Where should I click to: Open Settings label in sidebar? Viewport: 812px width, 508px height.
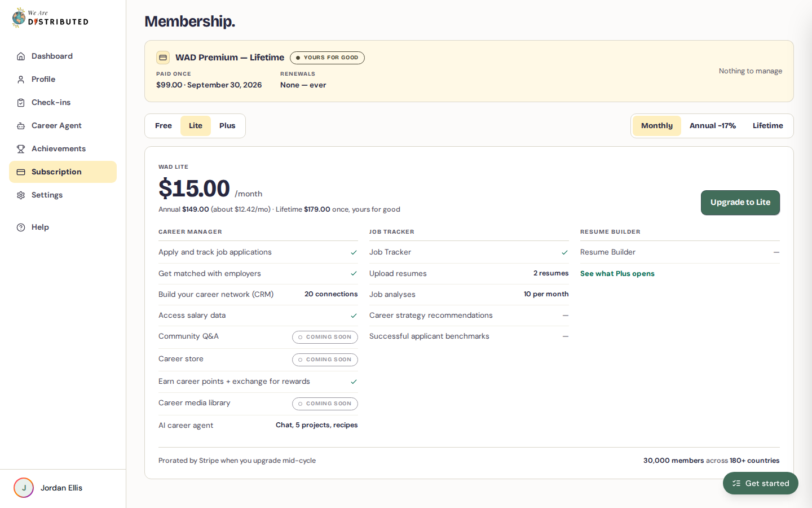(47, 195)
